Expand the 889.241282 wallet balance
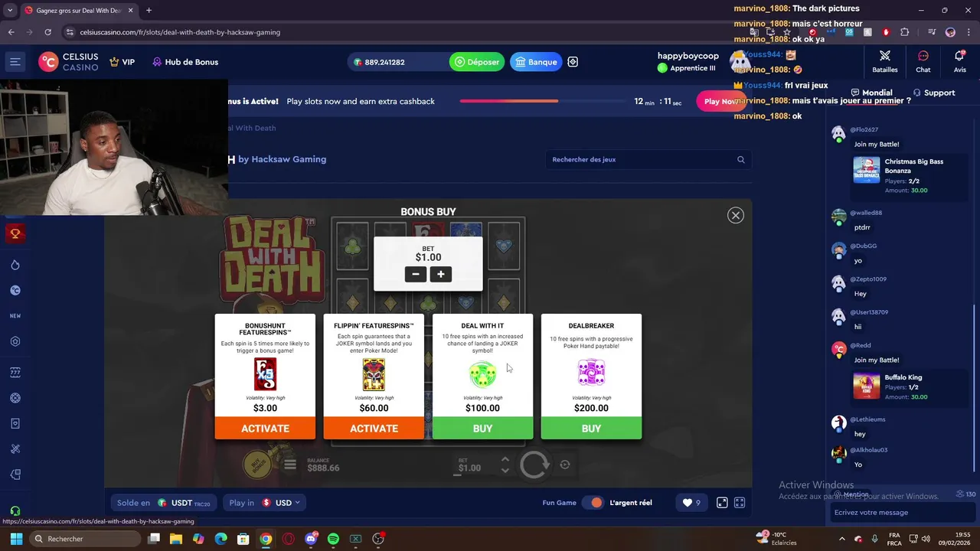 click(379, 62)
